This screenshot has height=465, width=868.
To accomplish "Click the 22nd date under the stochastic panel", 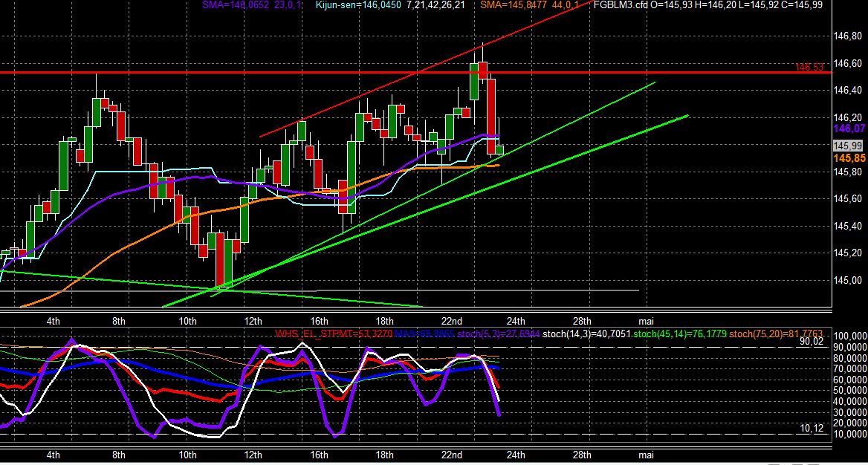I will [x=452, y=455].
